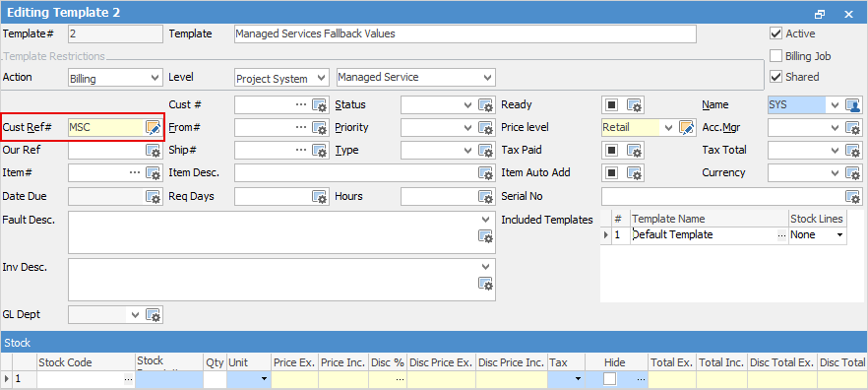The width and height of the screenshot is (868, 390).
Task: Click the gear icon in Fault Desc. box
Action: coord(485,237)
